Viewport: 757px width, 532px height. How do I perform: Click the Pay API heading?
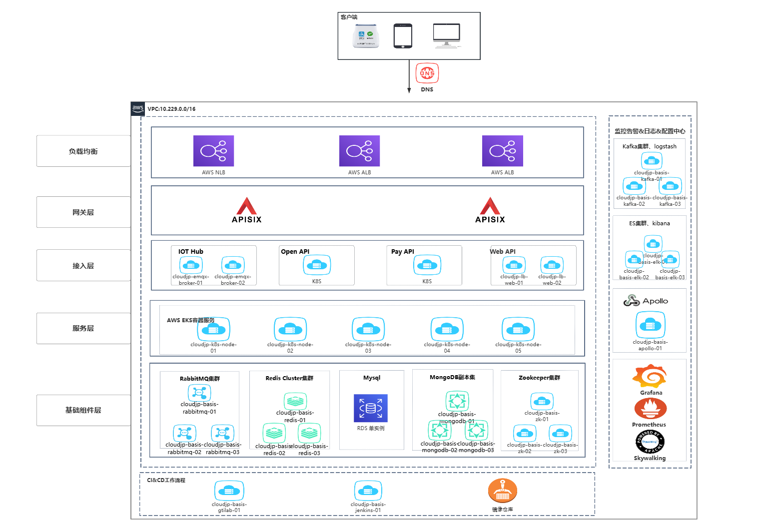click(403, 251)
